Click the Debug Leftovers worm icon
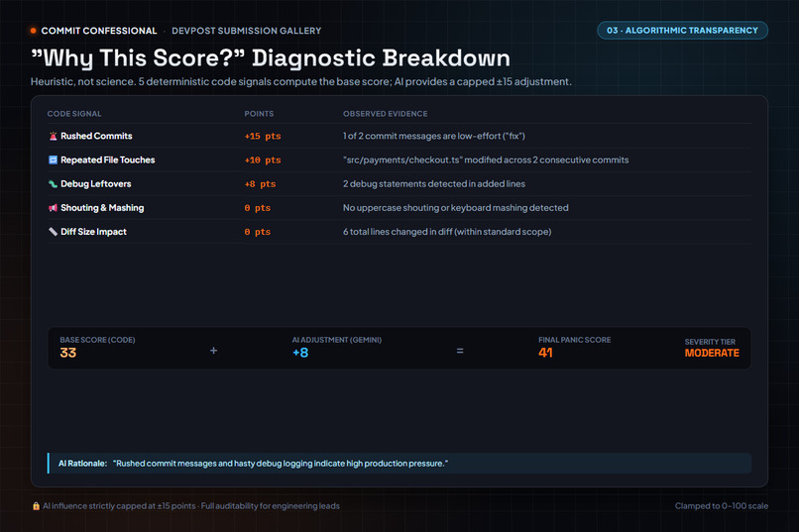This screenshot has width=799, height=532. click(x=53, y=184)
